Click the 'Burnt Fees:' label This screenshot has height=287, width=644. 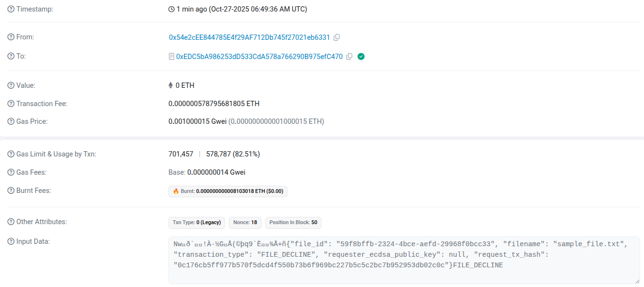[x=34, y=191]
